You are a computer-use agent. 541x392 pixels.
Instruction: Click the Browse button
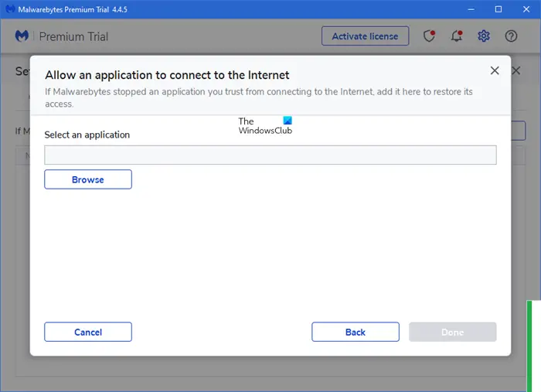[88, 179]
